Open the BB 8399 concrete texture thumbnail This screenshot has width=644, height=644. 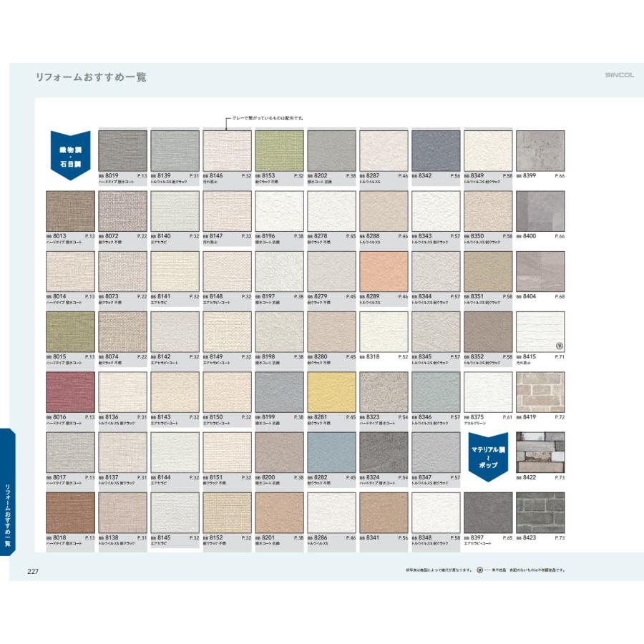[540, 150]
